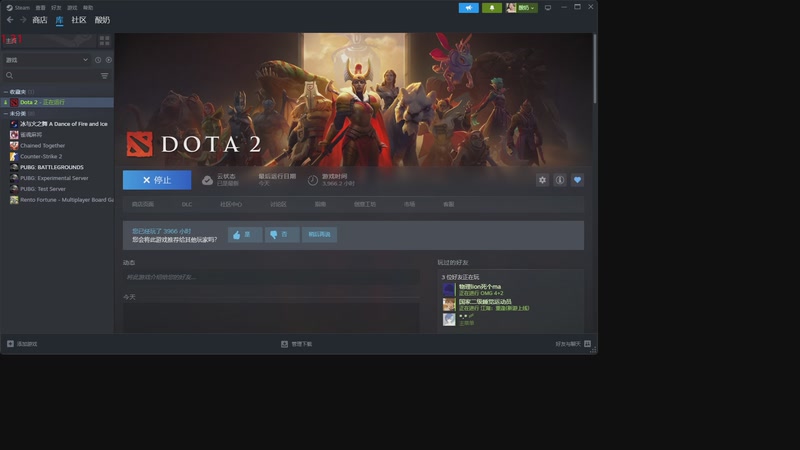This screenshot has width=800, height=450.
Task: Open the 游戏 menu in the menu bar
Action: (72, 8)
